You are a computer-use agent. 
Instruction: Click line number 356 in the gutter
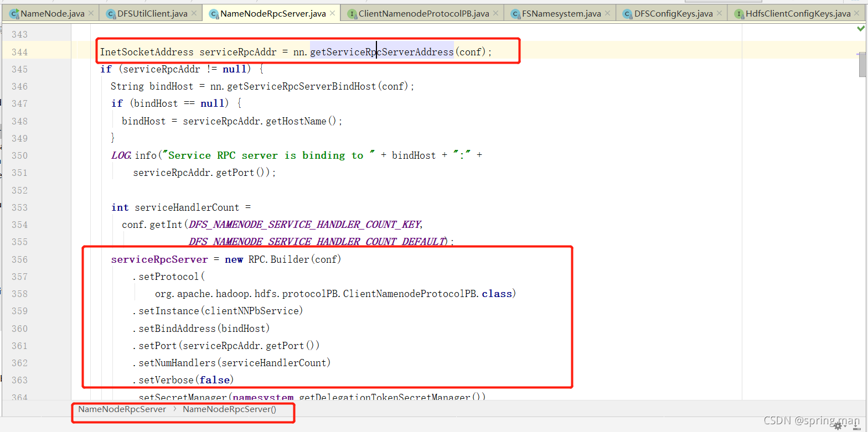[x=19, y=259]
